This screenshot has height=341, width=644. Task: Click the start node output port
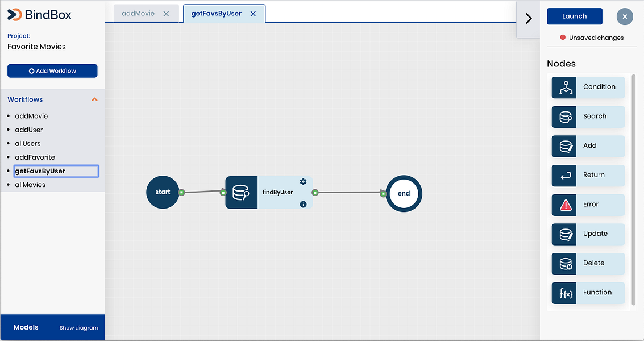[x=181, y=192]
